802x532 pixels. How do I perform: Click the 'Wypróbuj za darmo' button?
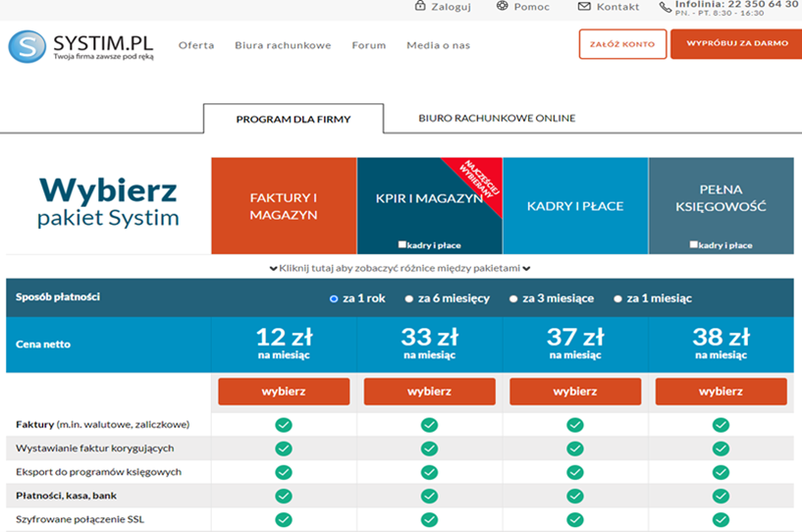tap(736, 43)
